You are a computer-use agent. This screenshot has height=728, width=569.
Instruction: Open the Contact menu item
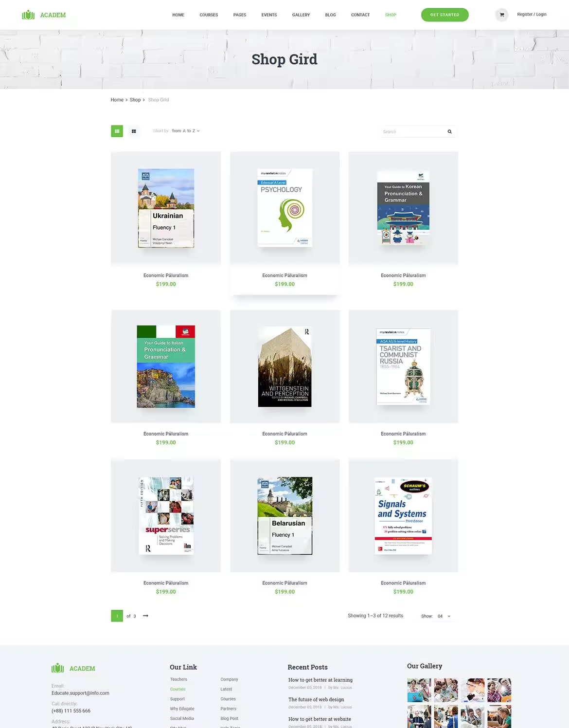click(x=360, y=15)
